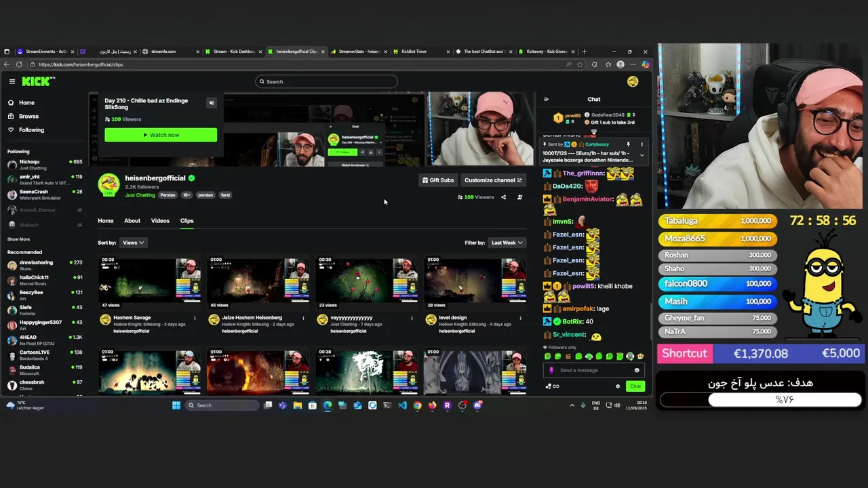The width and height of the screenshot is (868, 488).
Task: Click Customize channel button
Action: click(493, 180)
